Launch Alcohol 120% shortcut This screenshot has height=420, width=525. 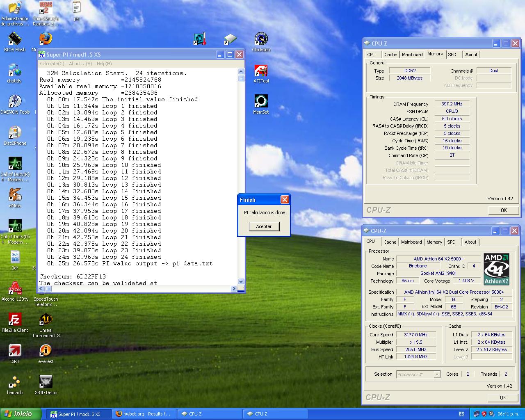click(15, 292)
